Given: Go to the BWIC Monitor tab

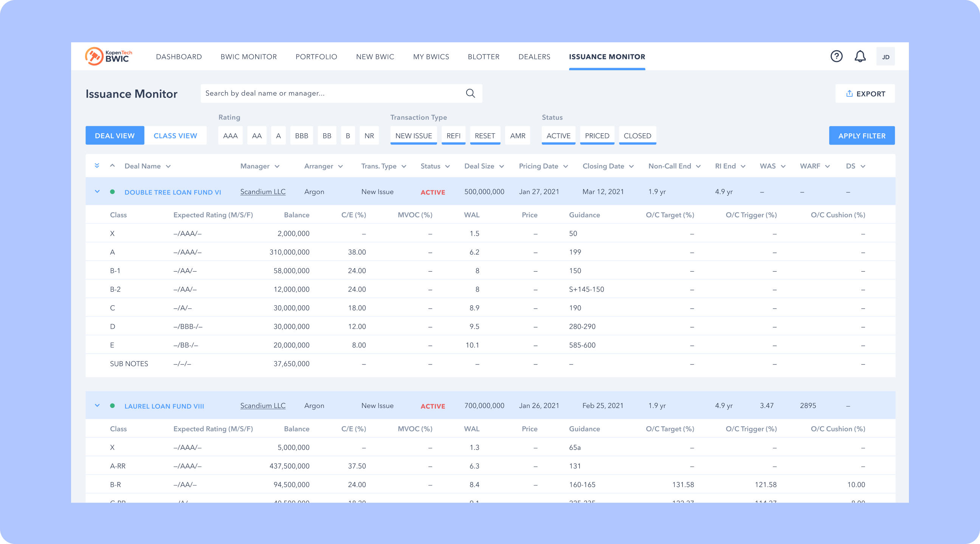Looking at the screenshot, I should pos(248,57).
